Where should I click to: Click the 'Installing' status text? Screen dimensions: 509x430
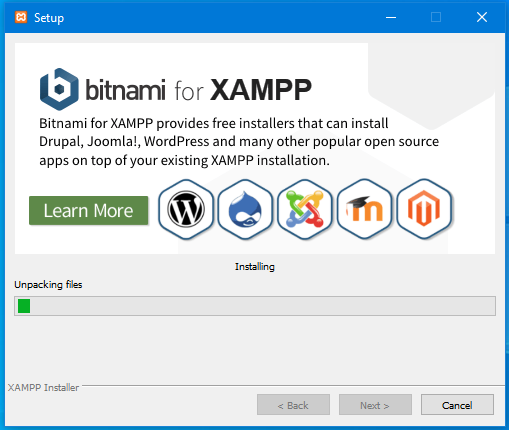[255, 267]
